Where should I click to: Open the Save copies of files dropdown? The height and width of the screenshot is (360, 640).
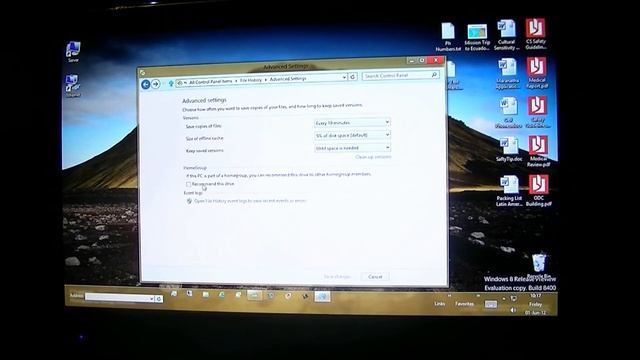coord(352,122)
